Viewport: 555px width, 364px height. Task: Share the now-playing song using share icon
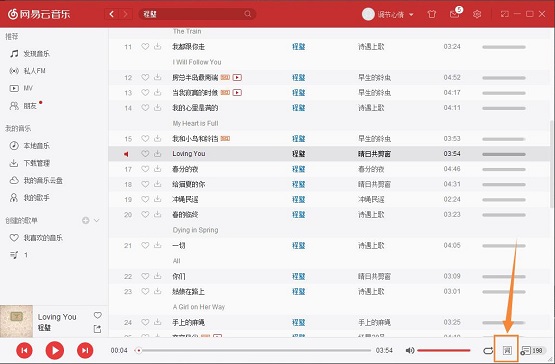pyautogui.click(x=97, y=329)
